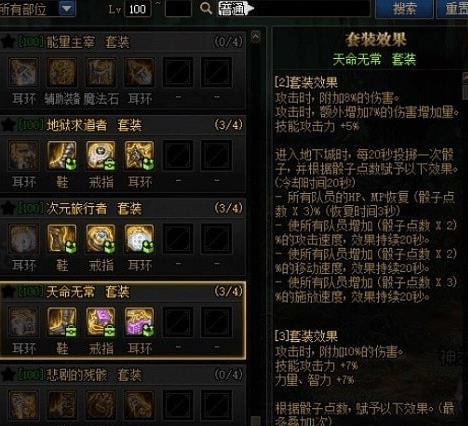Click the set effect panel scrollbar

[x=465, y=85]
